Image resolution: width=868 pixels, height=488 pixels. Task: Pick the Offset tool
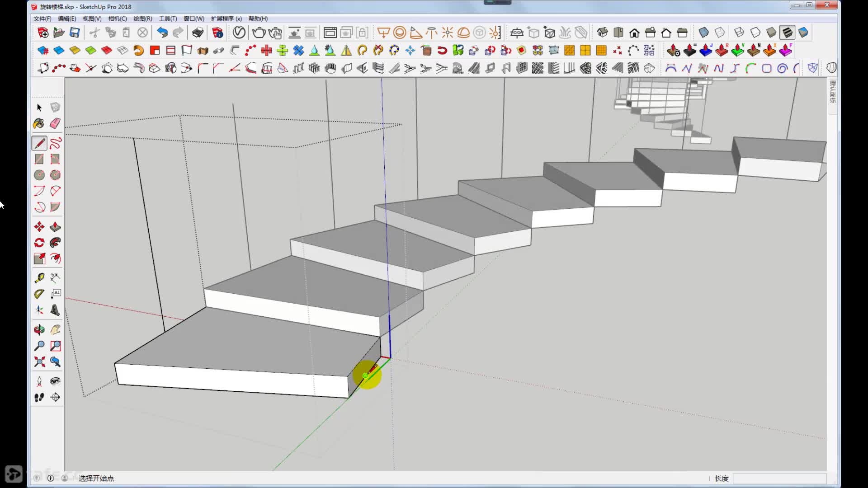tap(55, 258)
